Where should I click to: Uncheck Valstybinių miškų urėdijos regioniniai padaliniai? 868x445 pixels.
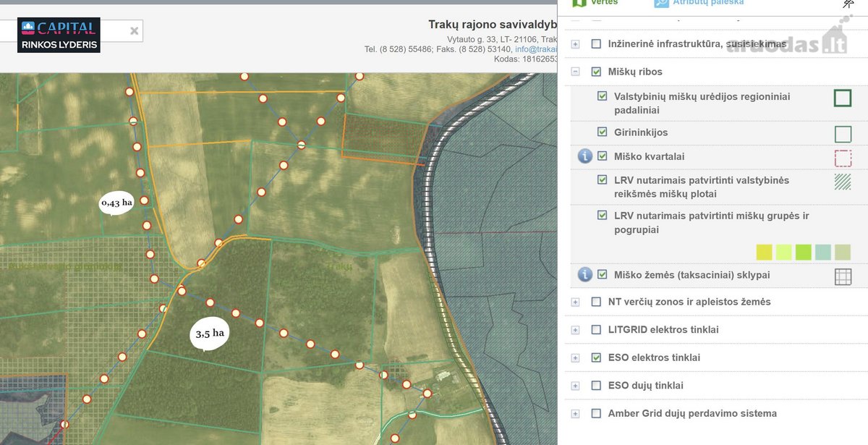(602, 96)
